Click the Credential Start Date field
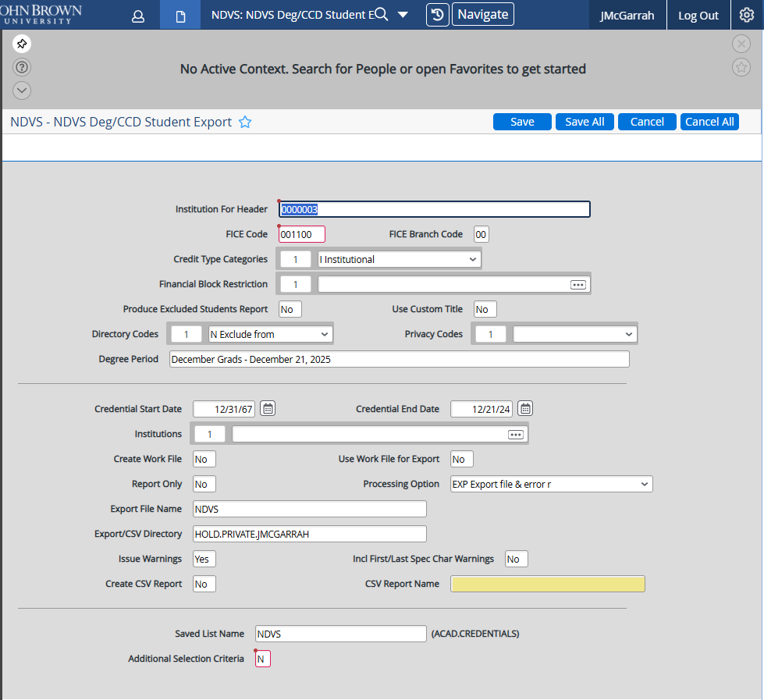This screenshot has height=700, width=764. click(x=224, y=409)
